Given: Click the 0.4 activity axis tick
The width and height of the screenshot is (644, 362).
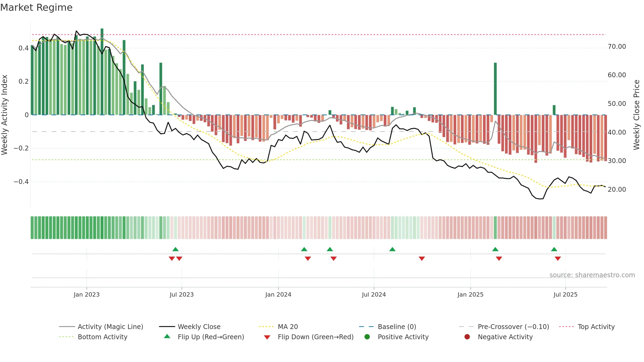Looking at the screenshot, I should coord(24,48).
